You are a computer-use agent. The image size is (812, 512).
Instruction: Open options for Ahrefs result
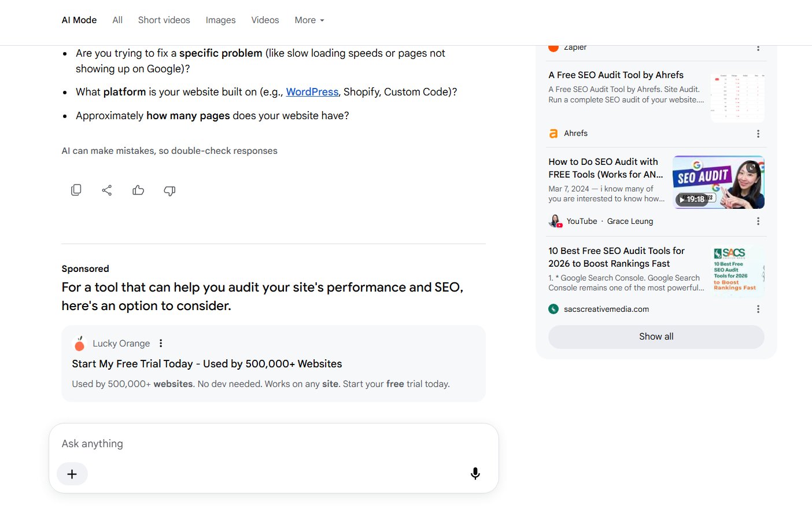tap(758, 134)
